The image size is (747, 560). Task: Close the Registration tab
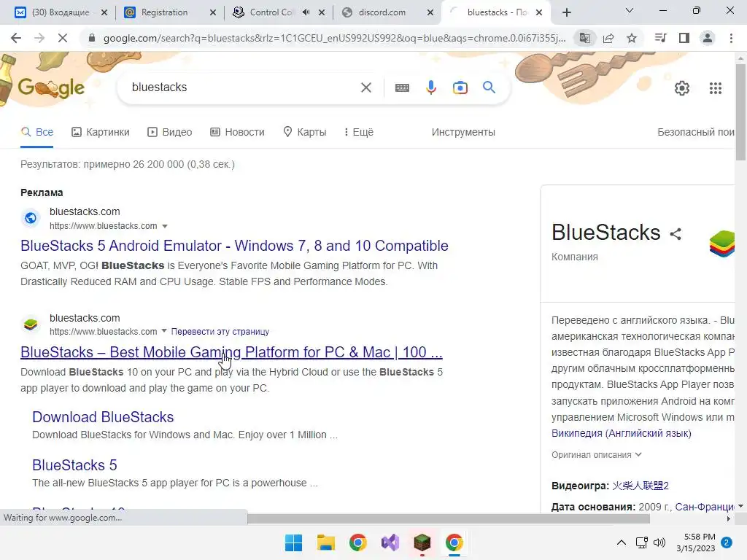[x=213, y=12]
